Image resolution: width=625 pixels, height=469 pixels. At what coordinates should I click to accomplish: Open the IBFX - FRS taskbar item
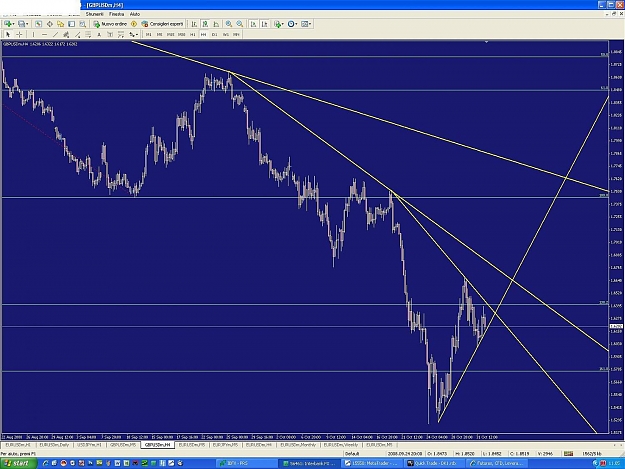[x=247, y=463]
